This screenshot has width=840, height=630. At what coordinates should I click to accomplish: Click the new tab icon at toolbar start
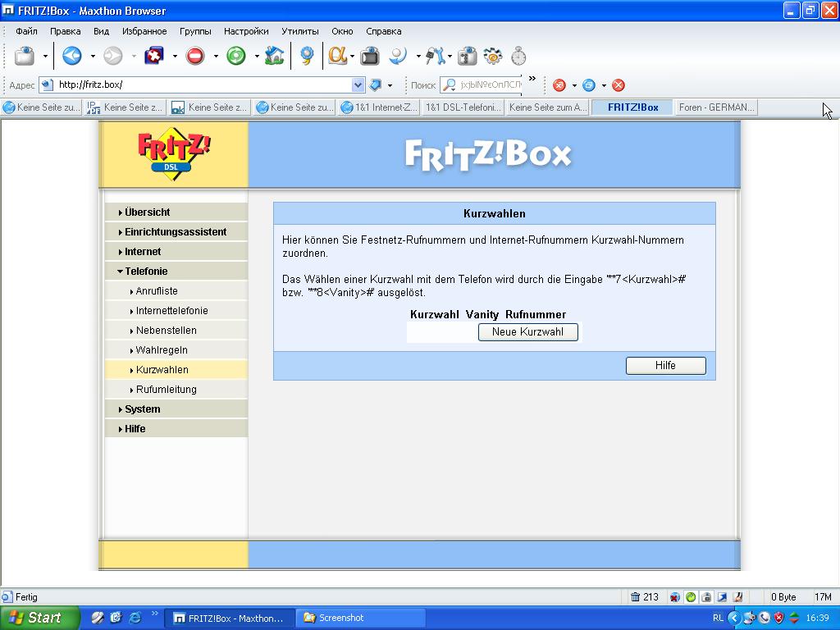click(x=24, y=56)
